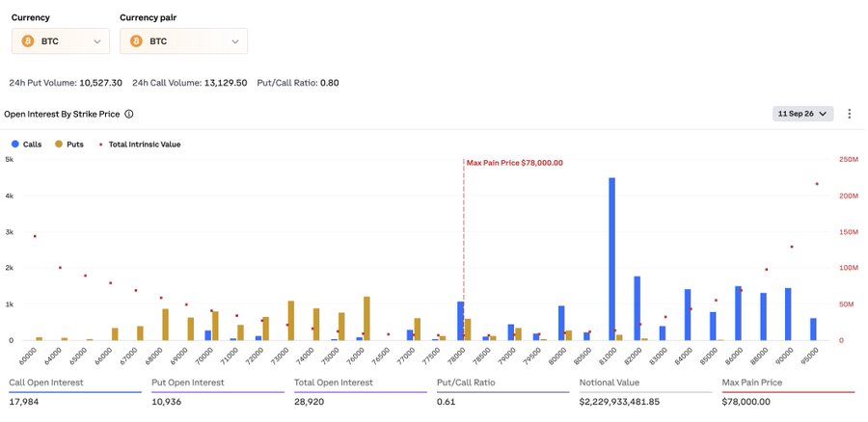Click the tallest calls bar at strike 81000
The width and height of the screenshot is (868, 422).
(611, 259)
